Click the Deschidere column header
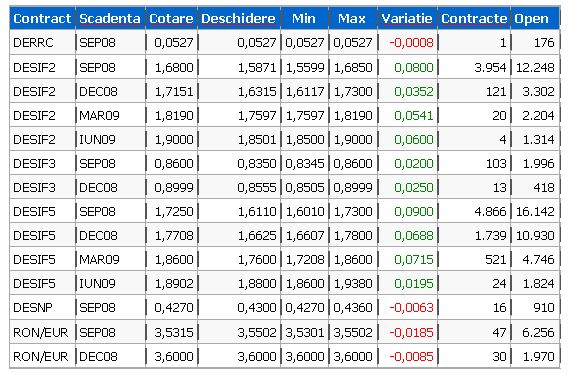This screenshot has width=569, height=373. [x=238, y=18]
